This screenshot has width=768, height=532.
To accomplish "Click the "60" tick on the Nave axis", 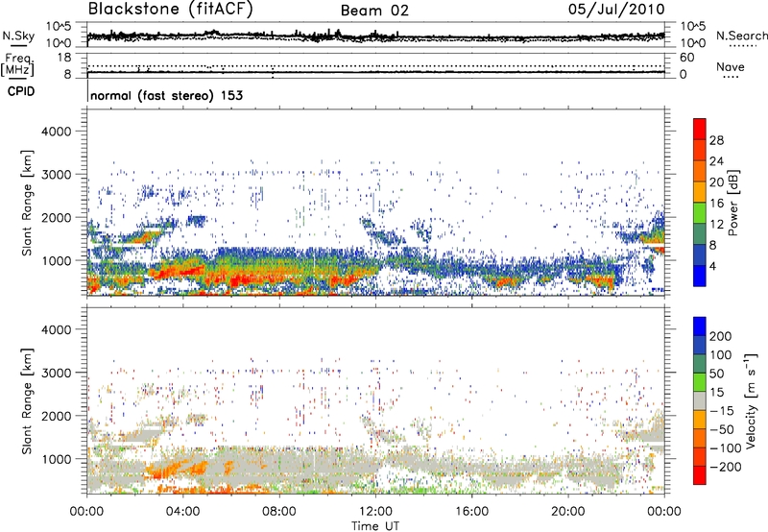I will [686, 58].
